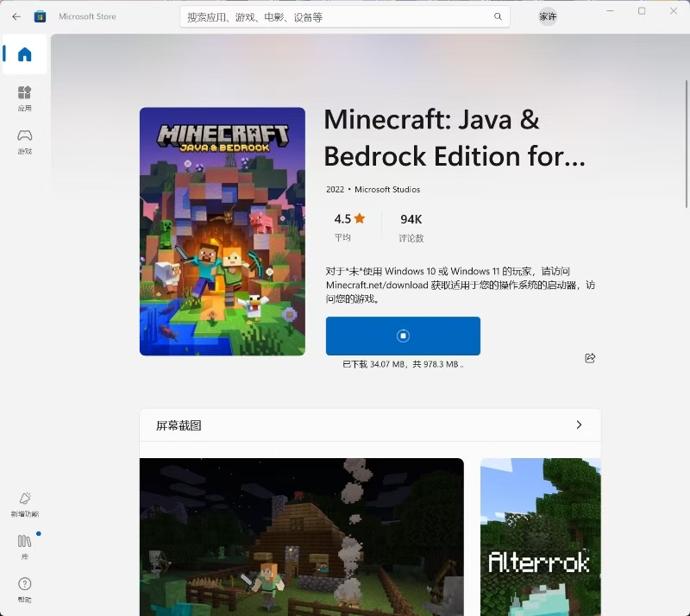Stop the Minecraft download with pause button

pos(403,336)
